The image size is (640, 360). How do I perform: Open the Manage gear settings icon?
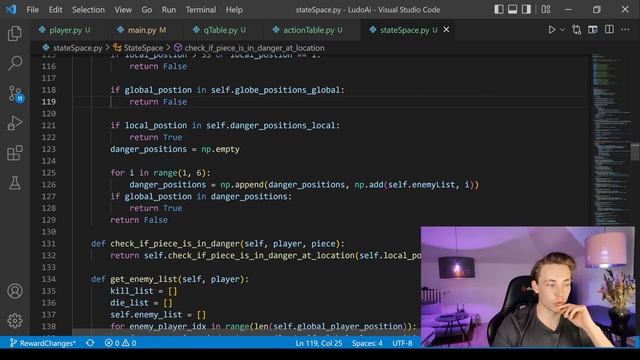click(x=15, y=321)
